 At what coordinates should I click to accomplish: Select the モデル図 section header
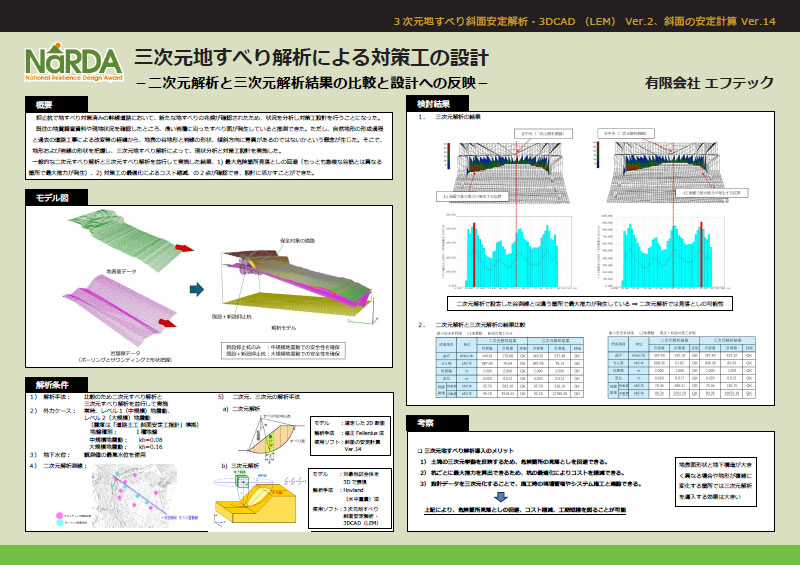56,198
